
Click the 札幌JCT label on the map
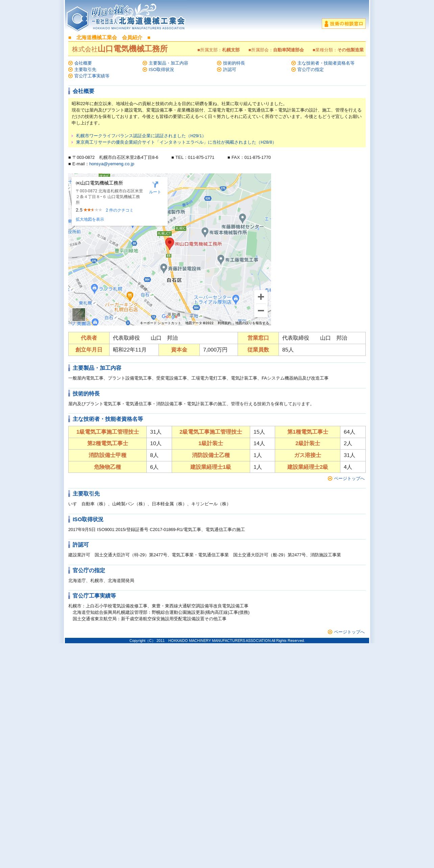(165, 234)
